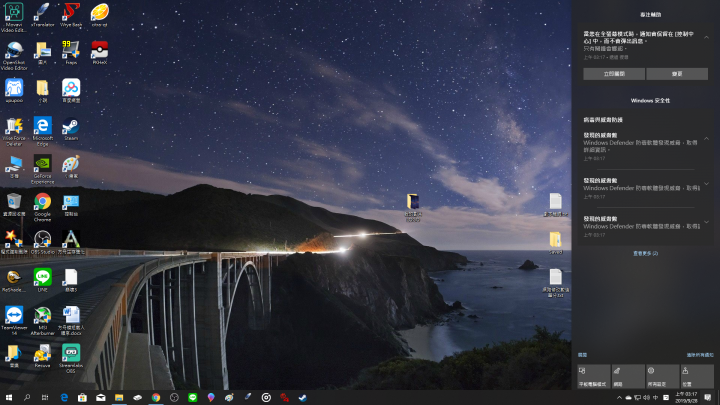Click the clear all notifications link
Viewport: 720px width, 405px height.
point(700,355)
